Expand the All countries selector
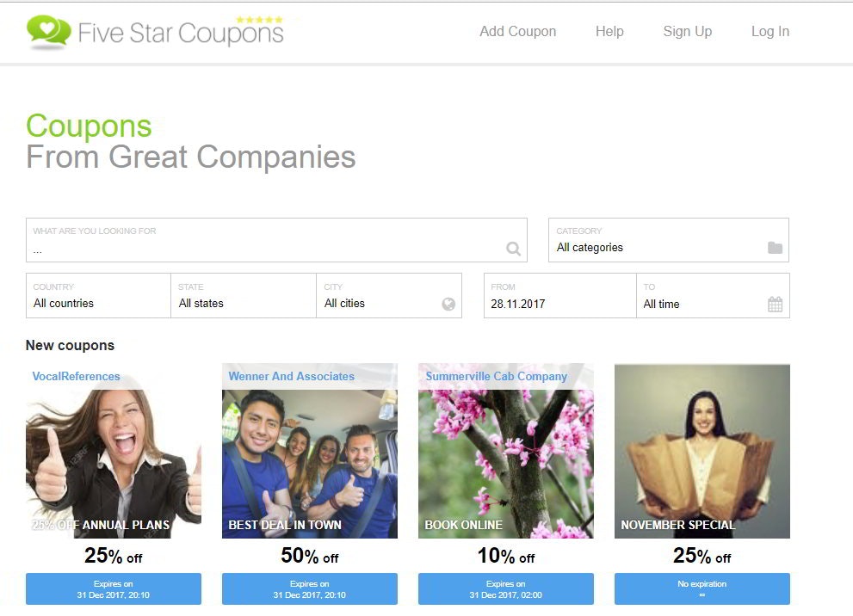 pos(98,296)
